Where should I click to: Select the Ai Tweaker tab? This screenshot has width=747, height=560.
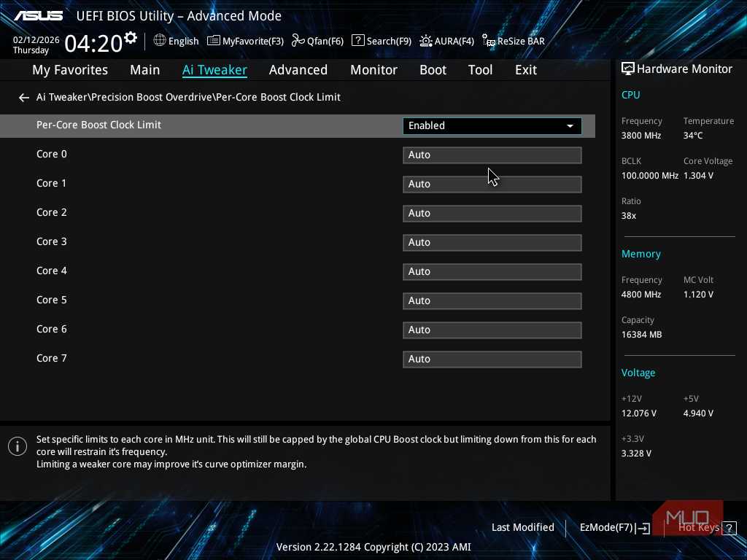[x=214, y=70]
